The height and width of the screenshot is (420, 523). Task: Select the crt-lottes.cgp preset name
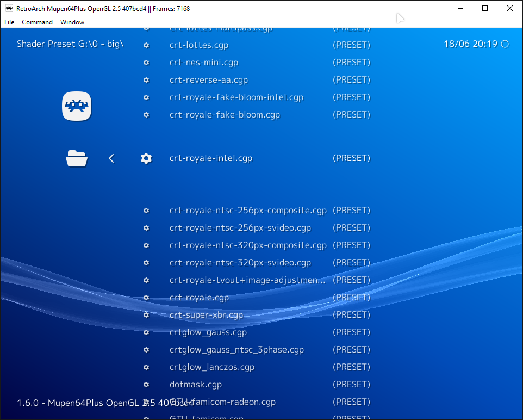(199, 45)
